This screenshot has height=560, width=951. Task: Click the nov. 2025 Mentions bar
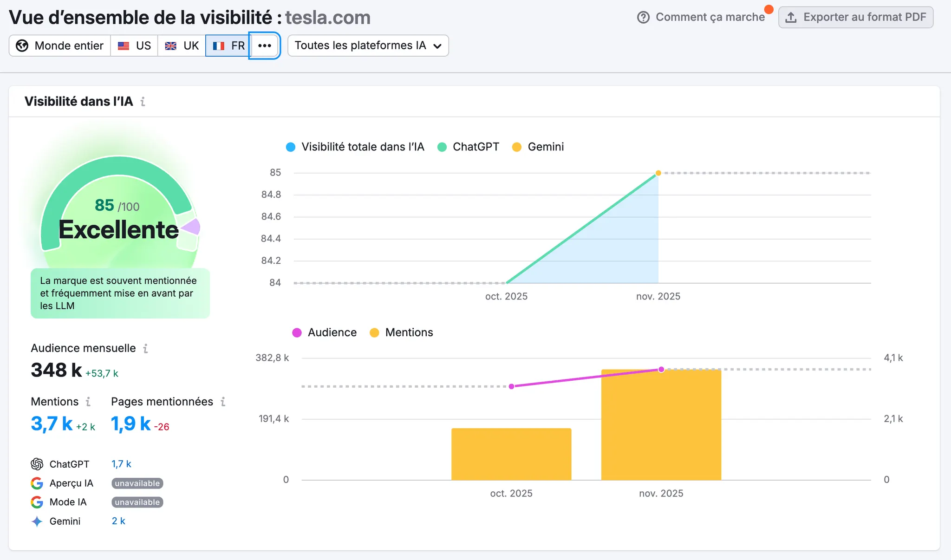661,423
